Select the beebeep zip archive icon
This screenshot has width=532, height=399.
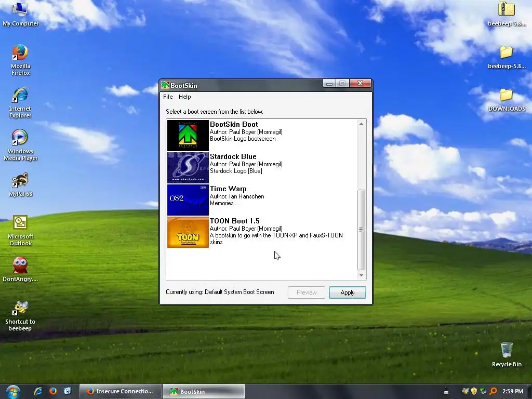click(507, 14)
